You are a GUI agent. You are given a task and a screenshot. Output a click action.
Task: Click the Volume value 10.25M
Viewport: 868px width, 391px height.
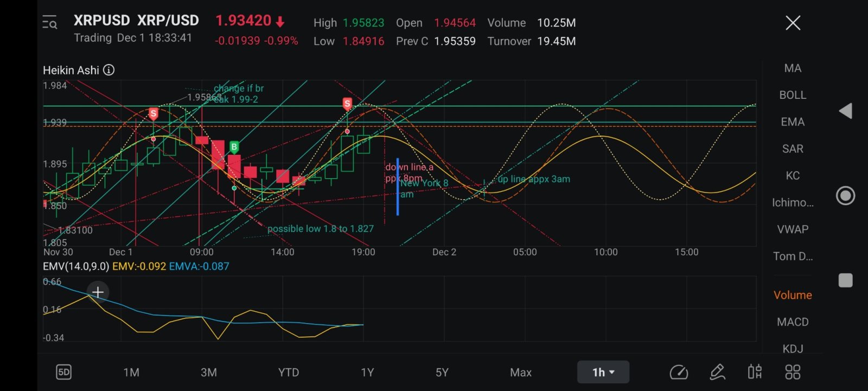coord(557,23)
